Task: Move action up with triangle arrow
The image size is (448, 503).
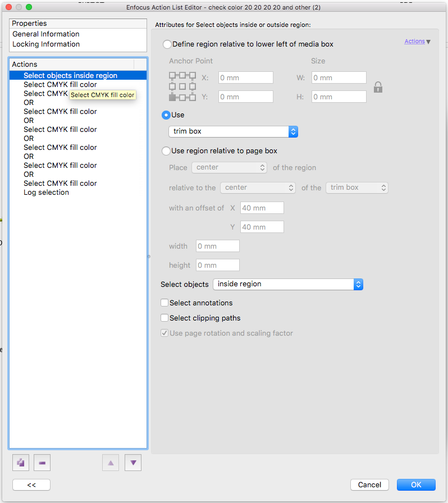Action: coord(111,463)
